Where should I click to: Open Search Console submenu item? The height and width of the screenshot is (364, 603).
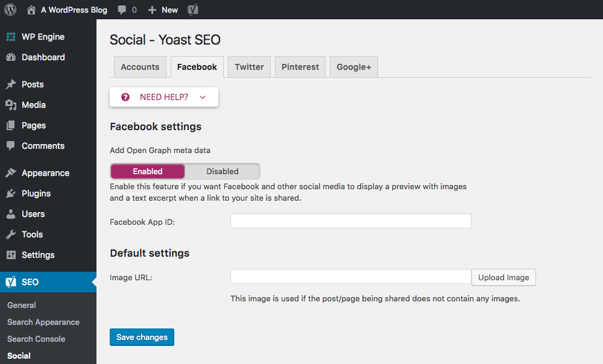point(36,339)
